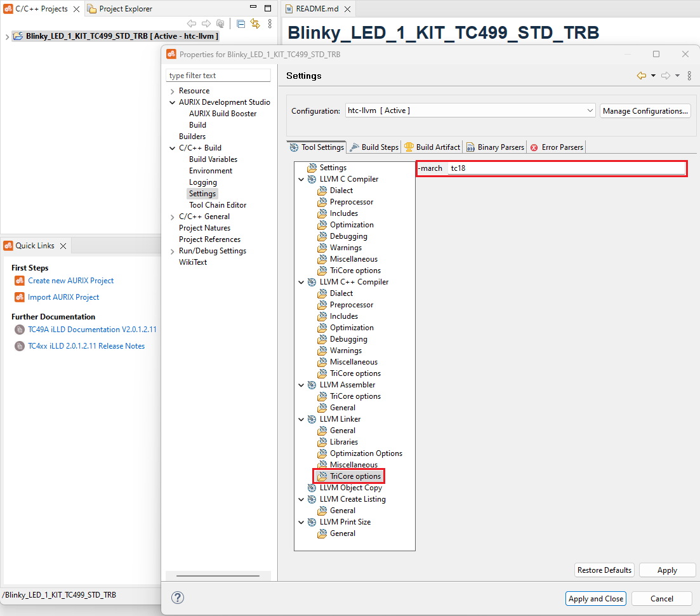Screen dimensions: 700x616
Task: Collapse the AURIX Development Studio node
Action: coord(172,102)
